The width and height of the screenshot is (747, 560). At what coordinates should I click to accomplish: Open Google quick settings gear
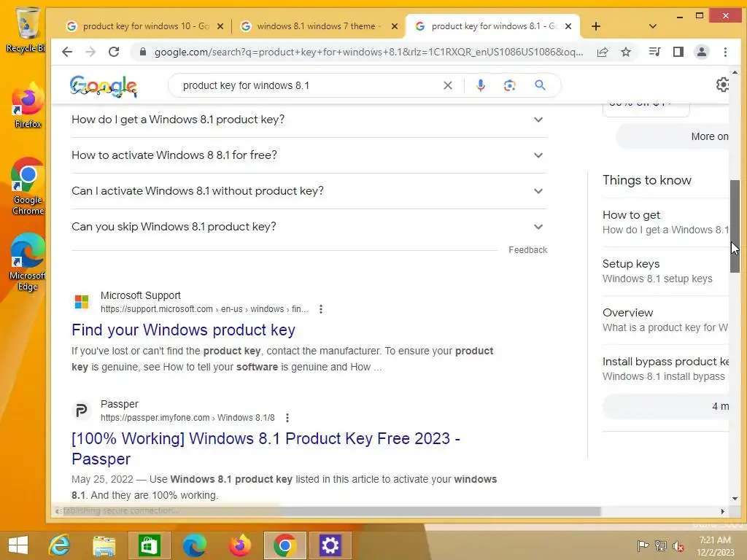pos(722,85)
